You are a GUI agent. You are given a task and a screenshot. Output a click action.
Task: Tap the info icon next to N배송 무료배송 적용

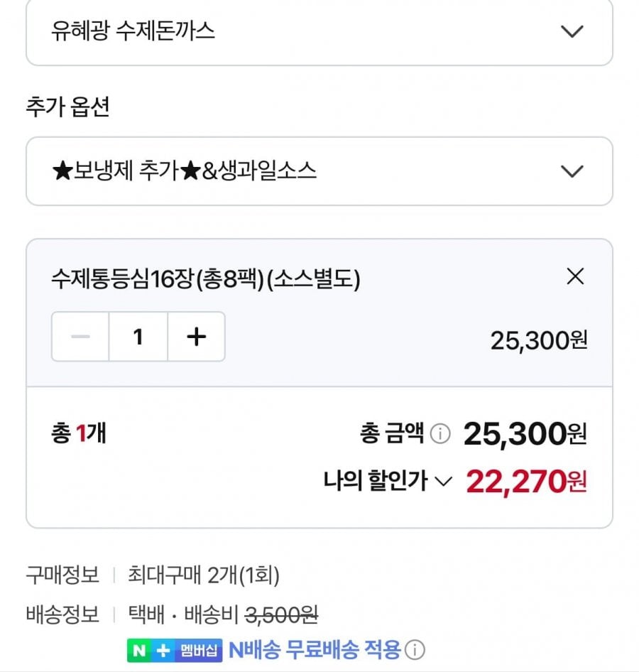[416, 649]
